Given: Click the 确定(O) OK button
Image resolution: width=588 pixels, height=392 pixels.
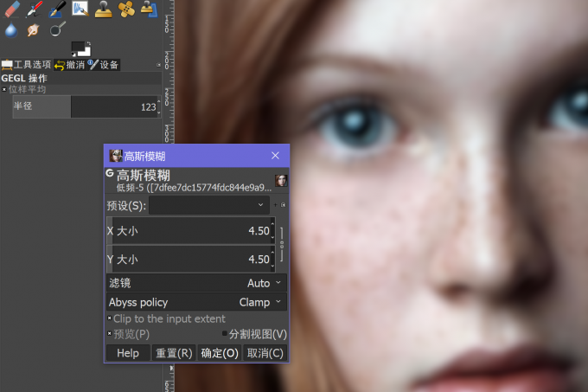Looking at the screenshot, I should (x=220, y=353).
